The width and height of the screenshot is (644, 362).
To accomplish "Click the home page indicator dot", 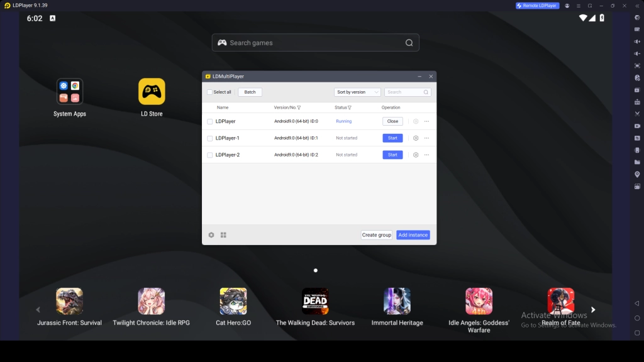I will (316, 270).
